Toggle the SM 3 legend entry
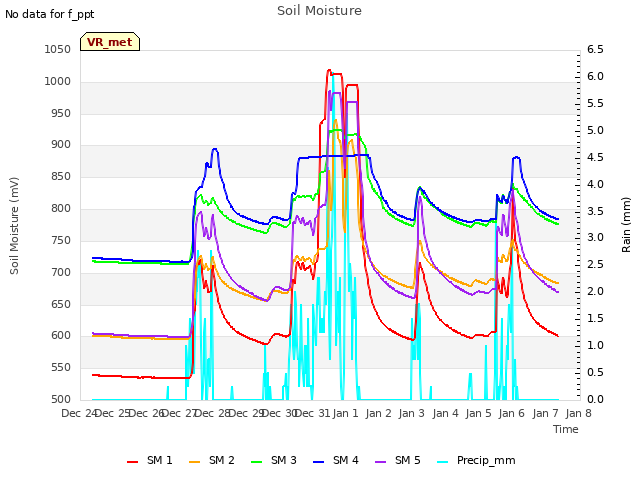Image resolution: width=640 pixels, height=480 pixels. click(274, 460)
